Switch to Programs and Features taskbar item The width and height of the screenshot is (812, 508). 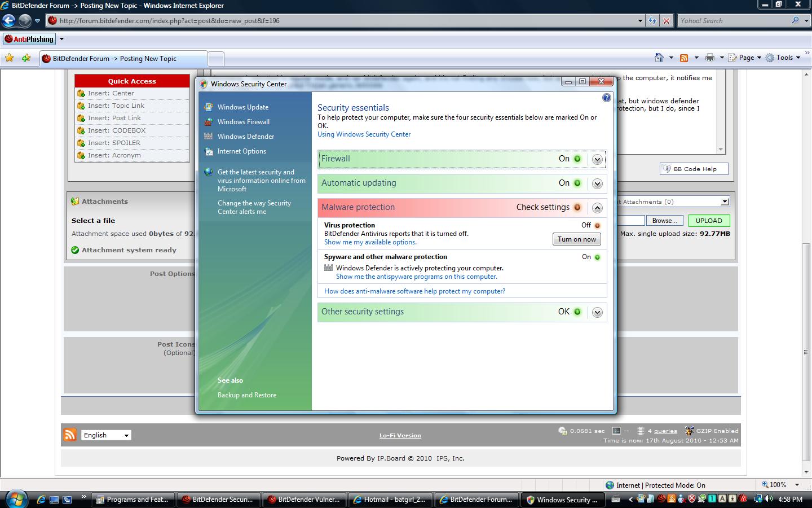(x=133, y=500)
